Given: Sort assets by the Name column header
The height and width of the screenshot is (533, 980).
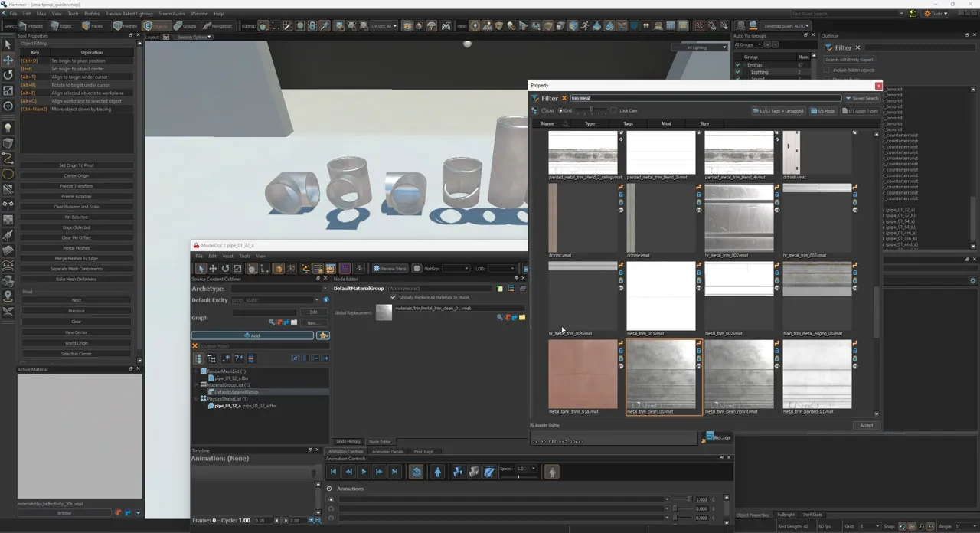Looking at the screenshot, I should pyautogui.click(x=547, y=123).
